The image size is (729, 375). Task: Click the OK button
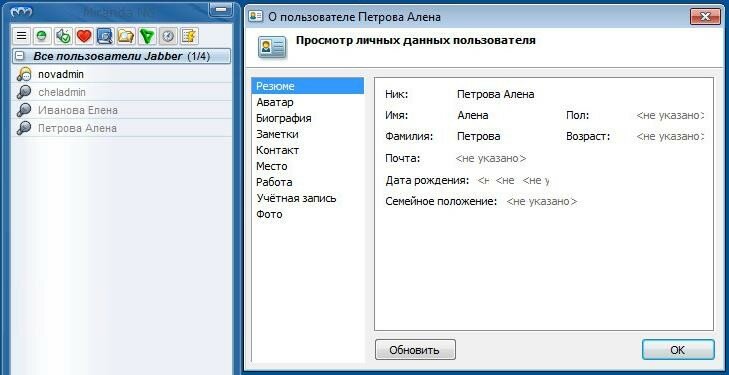[x=678, y=349]
